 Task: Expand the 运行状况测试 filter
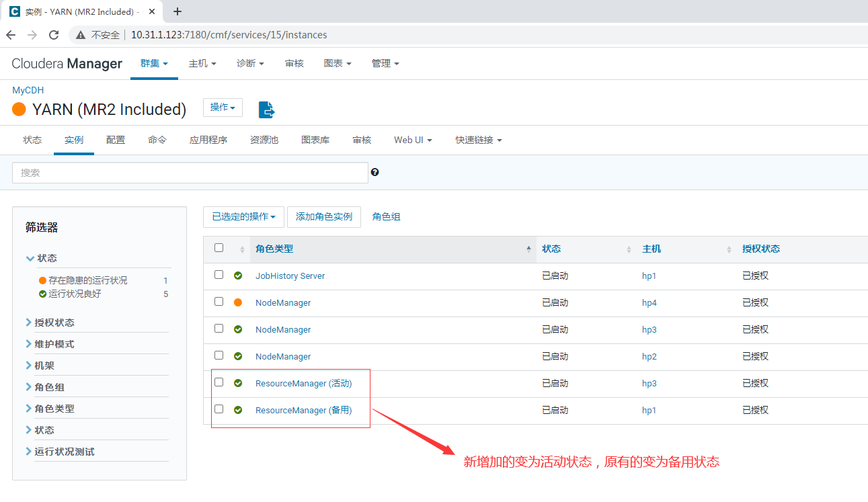coord(61,452)
